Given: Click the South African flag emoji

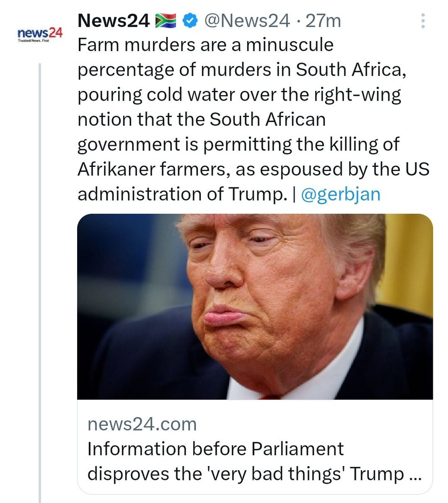Looking at the screenshot, I should (166, 21).
